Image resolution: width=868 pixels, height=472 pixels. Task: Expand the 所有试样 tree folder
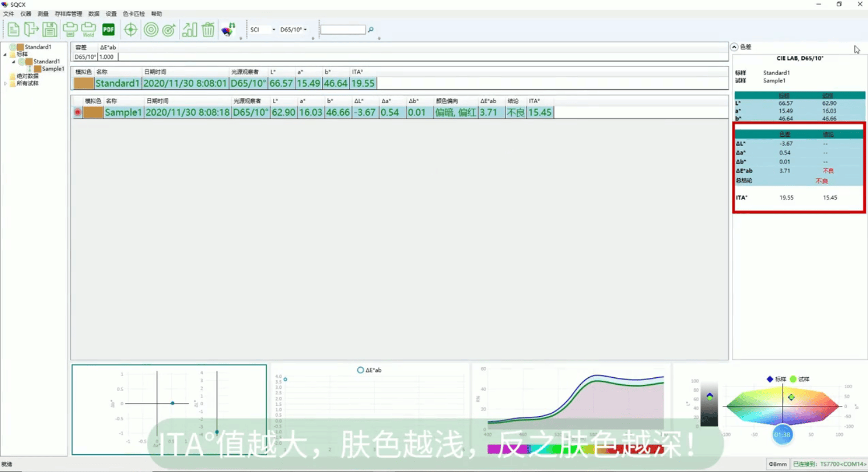click(6, 83)
